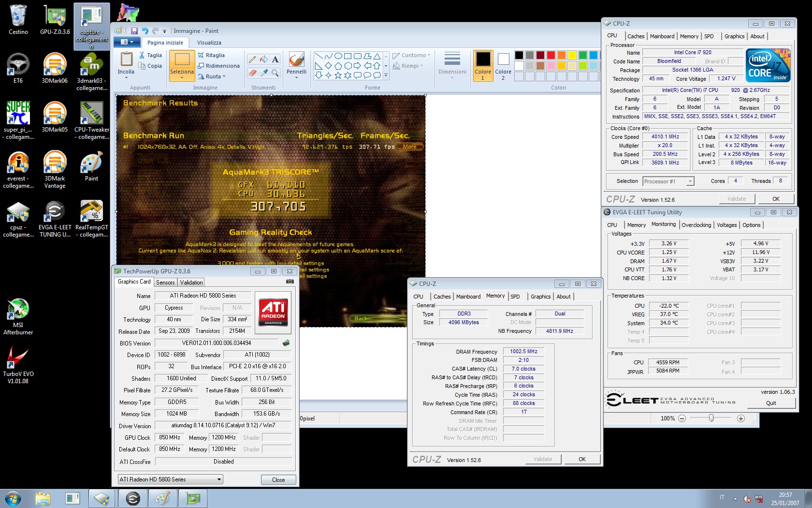Click Ritaglia crop tool
The width and height of the screenshot is (812, 508).
pyautogui.click(x=211, y=55)
